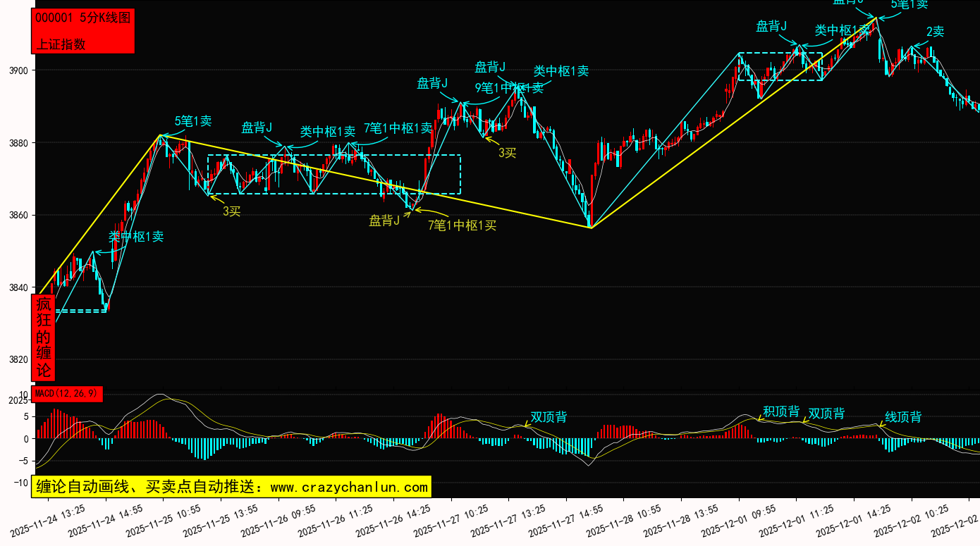This screenshot has width=980, height=546.
Task: Click the 积顶背 divergence label on MACD
Action: coord(781,411)
